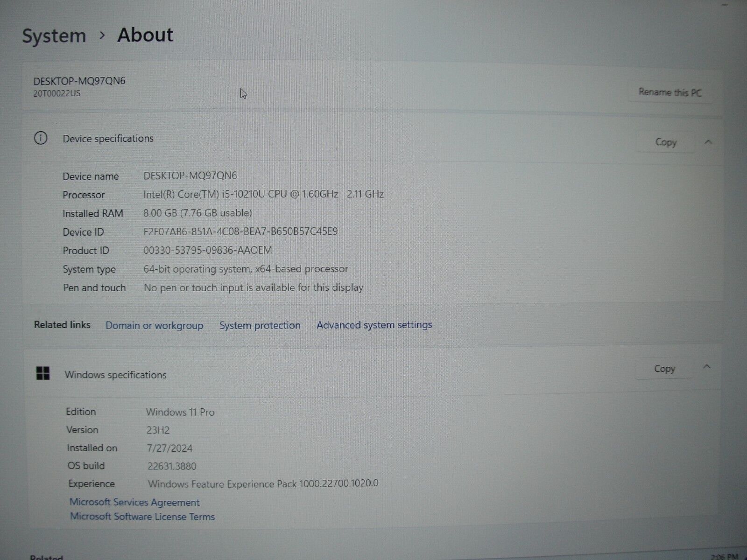Viewport: 747px width, 560px height.
Task: Open the Domain or workgroup link
Action: pyautogui.click(x=155, y=325)
